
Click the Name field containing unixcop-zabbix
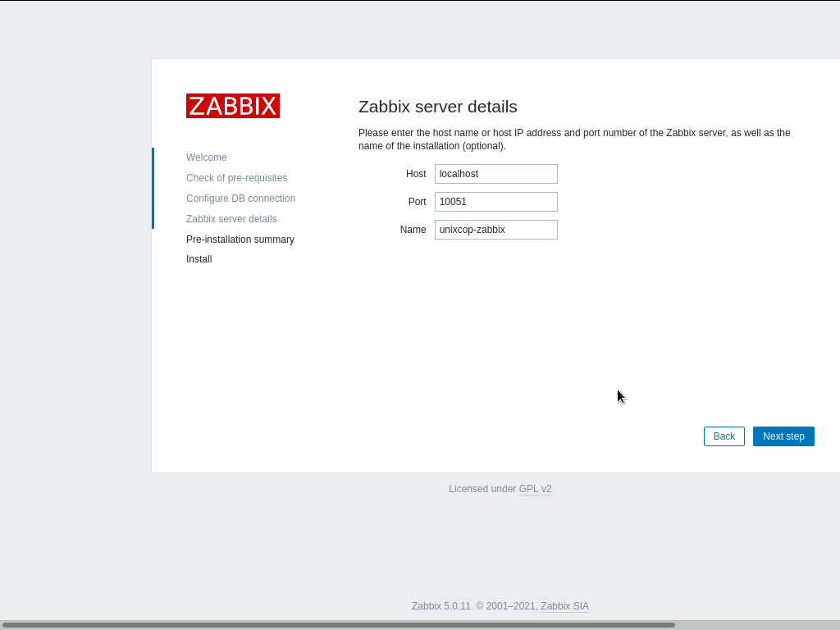496,230
